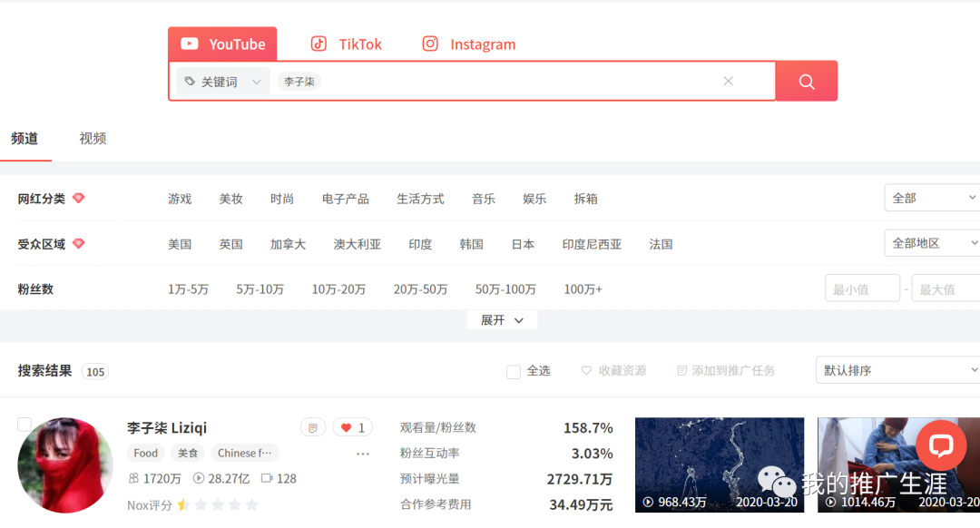Click the 李子柒 keyword tag
This screenshot has width=980, height=528.
click(x=299, y=82)
